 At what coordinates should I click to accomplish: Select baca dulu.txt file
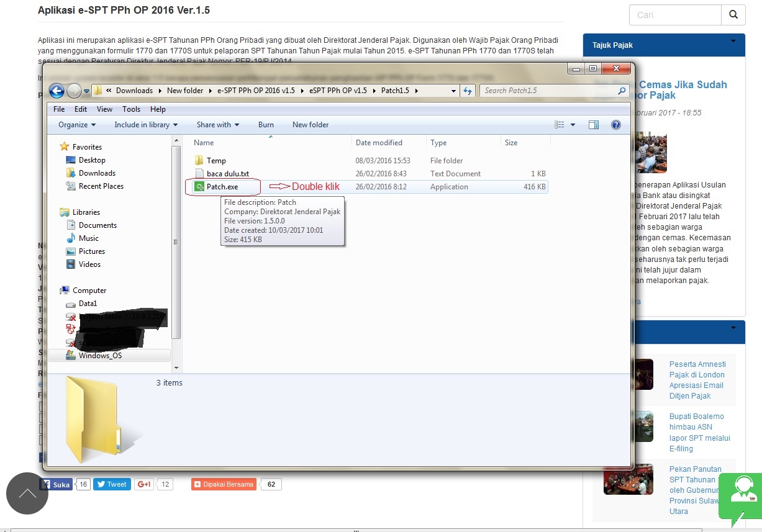click(228, 174)
